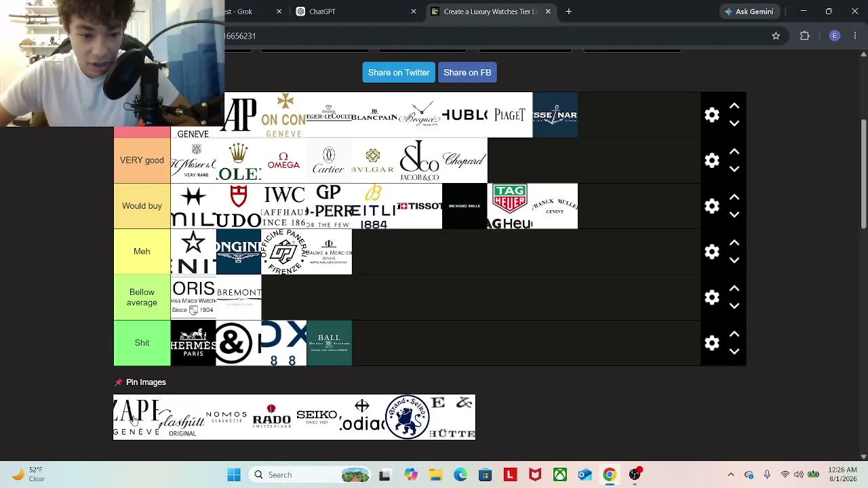
Task: Toggle Pin Images option
Action: 140,382
